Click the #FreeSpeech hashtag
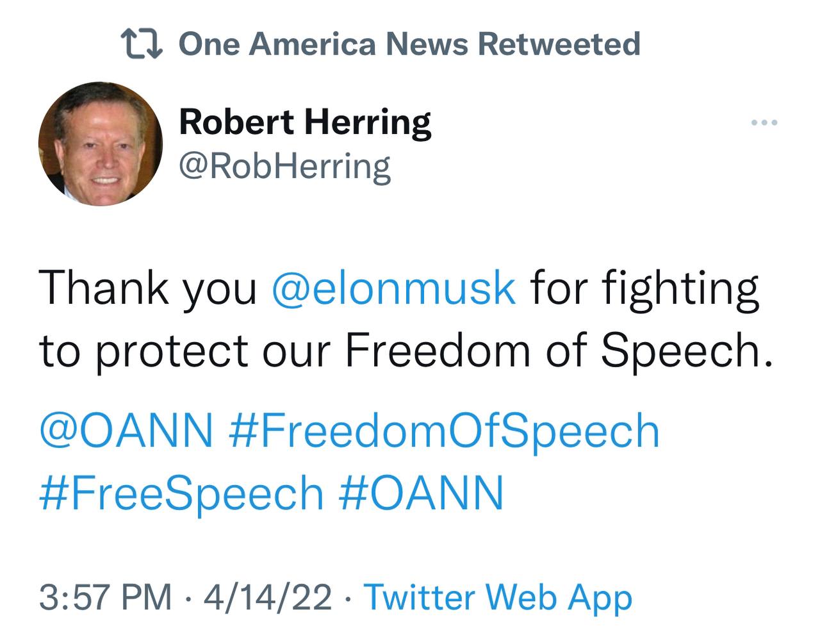The width and height of the screenshot is (820, 644). (181, 493)
